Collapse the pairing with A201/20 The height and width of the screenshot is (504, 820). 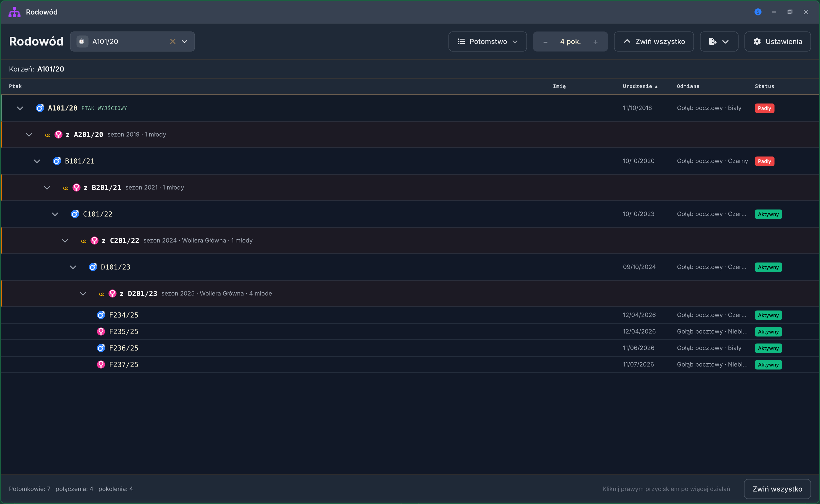pos(29,135)
